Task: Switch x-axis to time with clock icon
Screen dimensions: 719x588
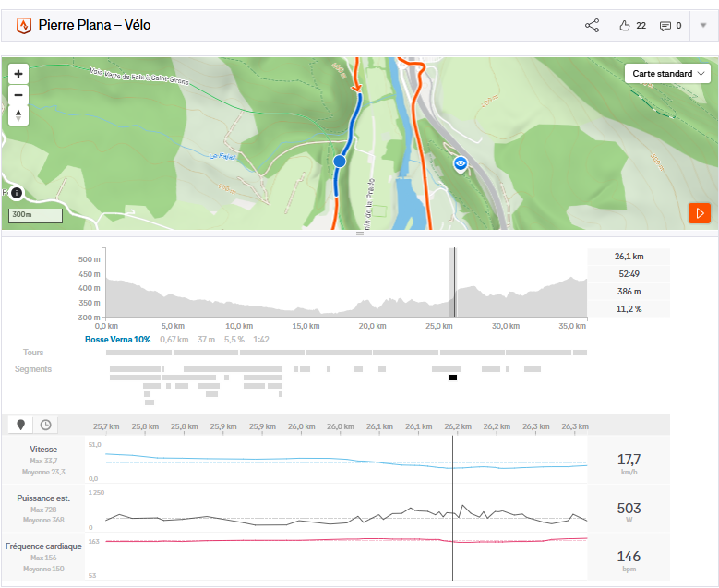Action: coord(45,425)
